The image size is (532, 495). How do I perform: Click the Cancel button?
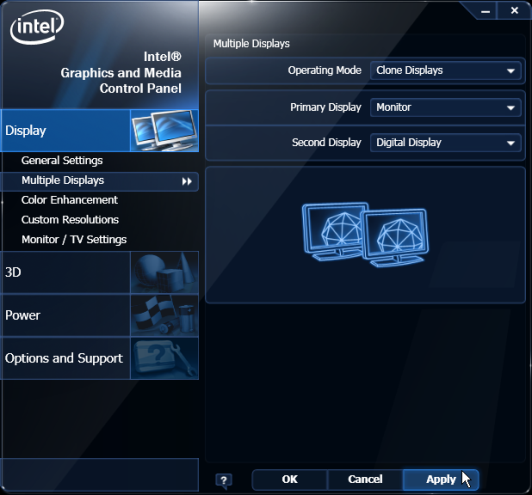[x=365, y=479]
